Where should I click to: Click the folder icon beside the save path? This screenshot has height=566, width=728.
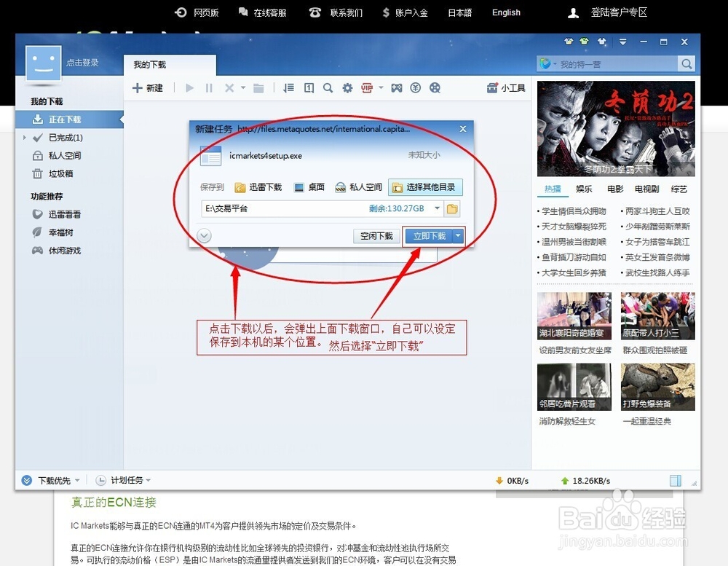pyautogui.click(x=454, y=208)
